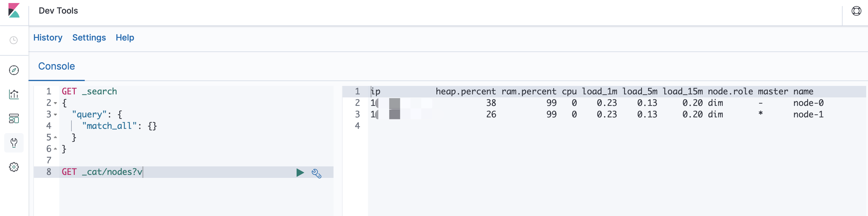
Task: Open the Settings link
Action: (89, 38)
